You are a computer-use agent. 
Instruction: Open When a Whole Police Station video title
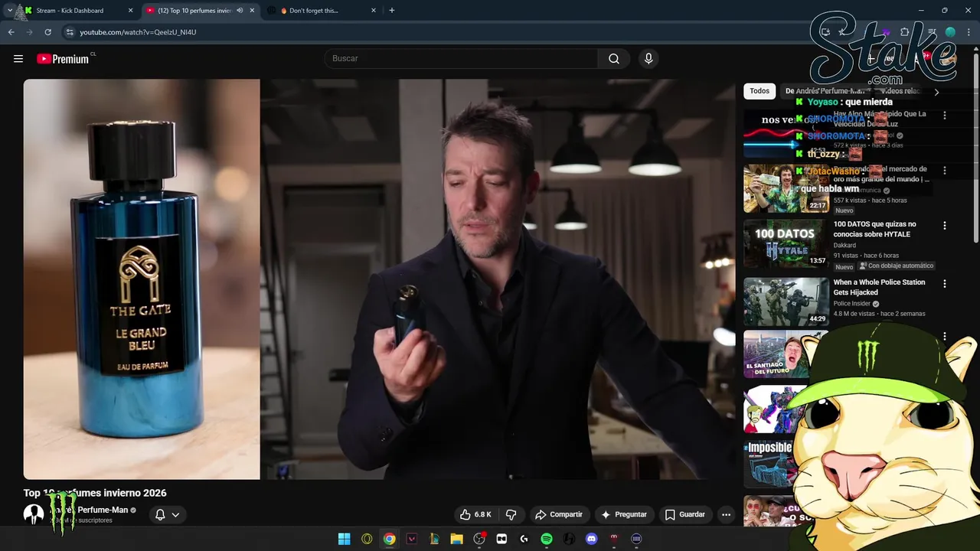tap(879, 288)
